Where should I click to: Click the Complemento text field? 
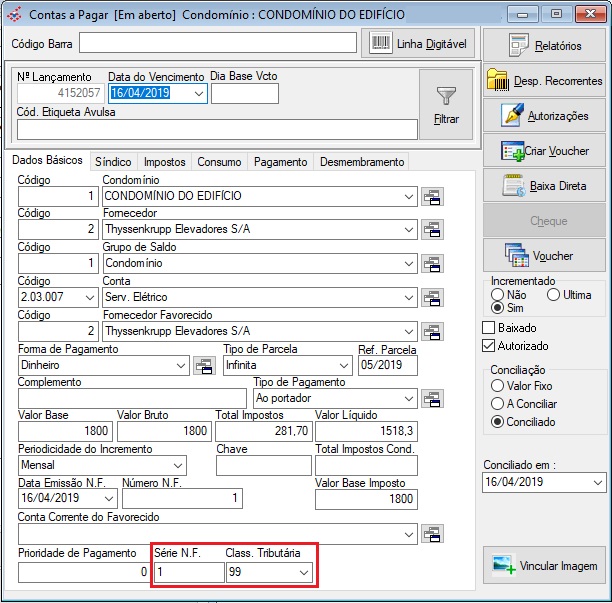pos(132,398)
